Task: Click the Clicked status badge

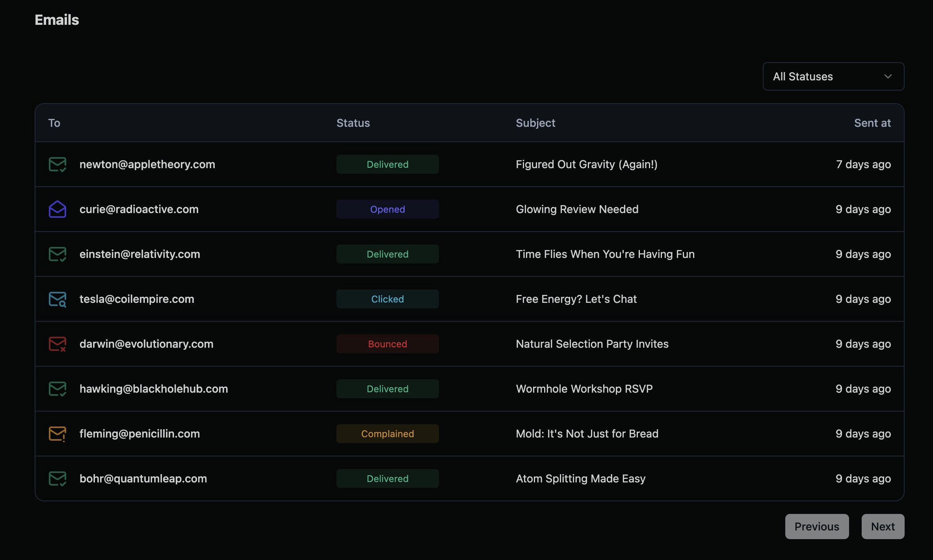Action: point(387,299)
